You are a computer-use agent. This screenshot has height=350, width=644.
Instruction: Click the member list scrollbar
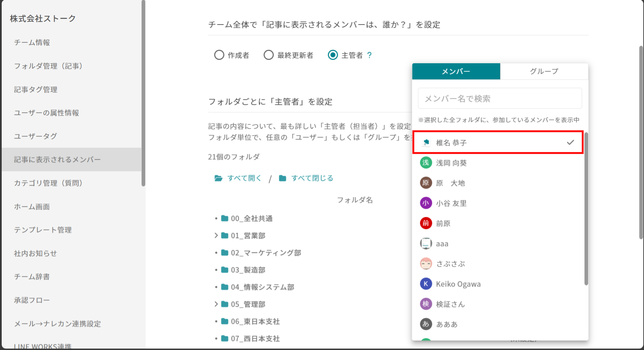(586, 208)
